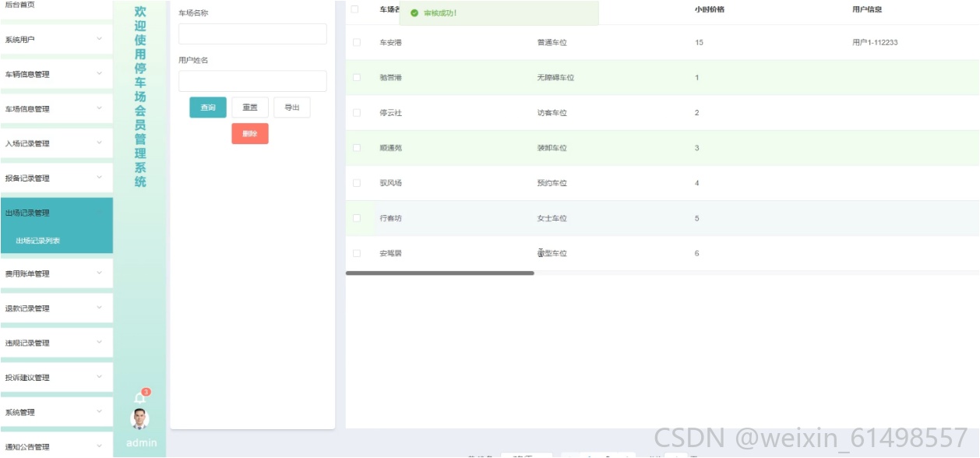The image size is (980, 458).
Task: Enable the checkbox for the 顺通苑 row
Action: point(357,148)
